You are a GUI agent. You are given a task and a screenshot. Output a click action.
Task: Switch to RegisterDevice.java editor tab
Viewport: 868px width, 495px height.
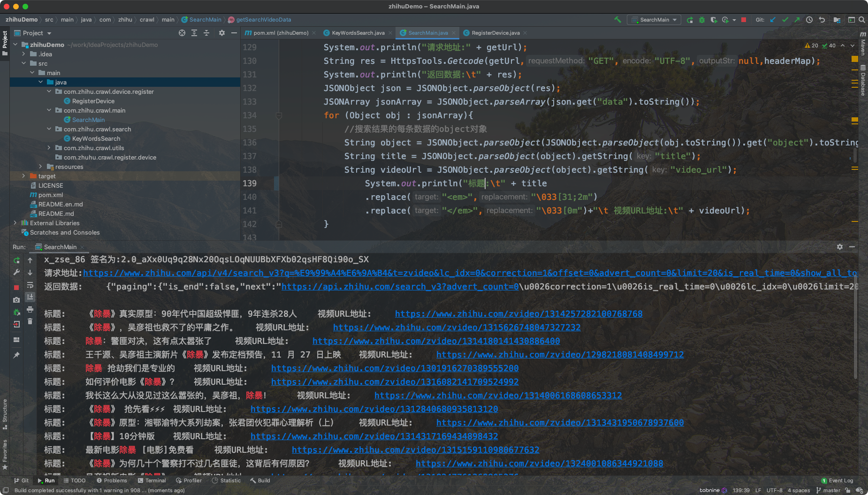(x=495, y=33)
